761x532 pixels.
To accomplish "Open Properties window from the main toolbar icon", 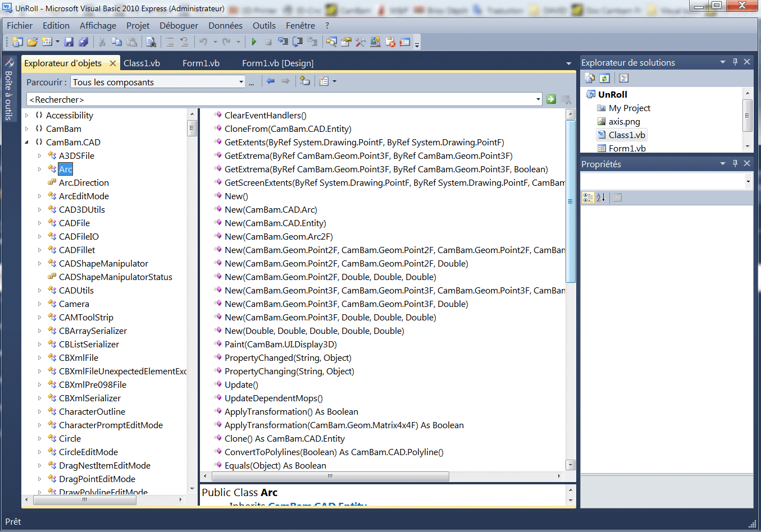I will click(x=346, y=42).
